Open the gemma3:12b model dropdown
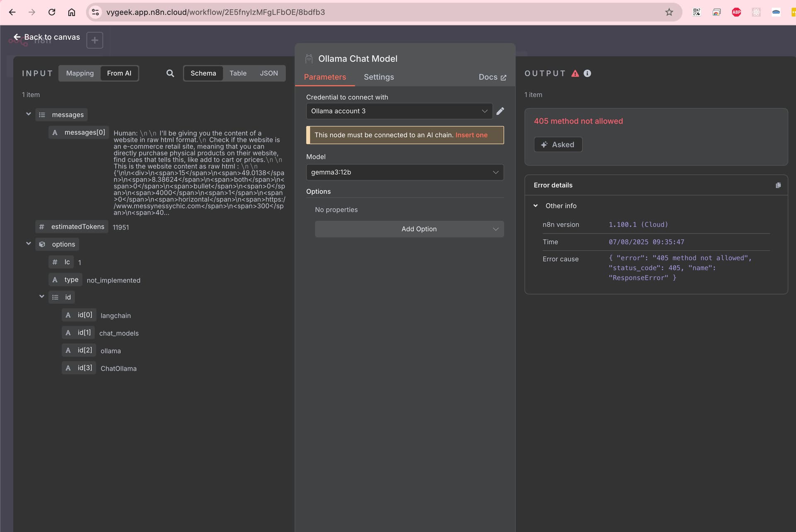 pos(405,172)
